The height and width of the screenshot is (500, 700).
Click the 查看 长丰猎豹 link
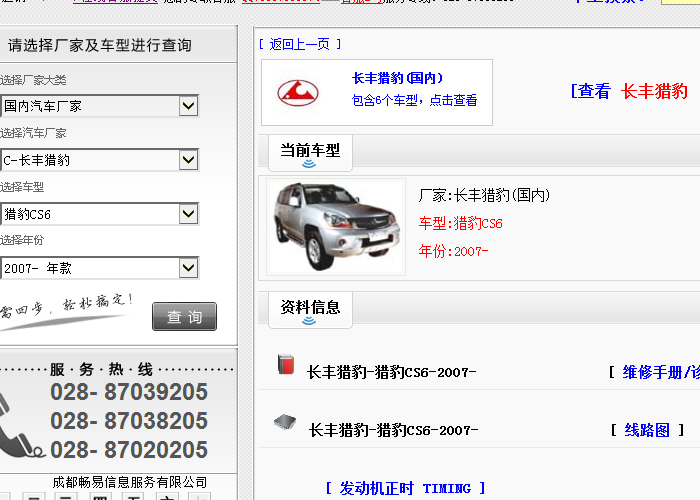pos(629,91)
